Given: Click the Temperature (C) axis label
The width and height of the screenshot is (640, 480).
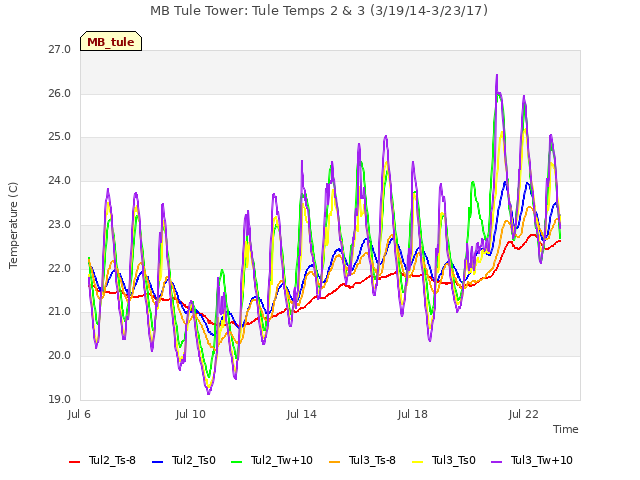Looking at the screenshot, I should tap(13, 225).
